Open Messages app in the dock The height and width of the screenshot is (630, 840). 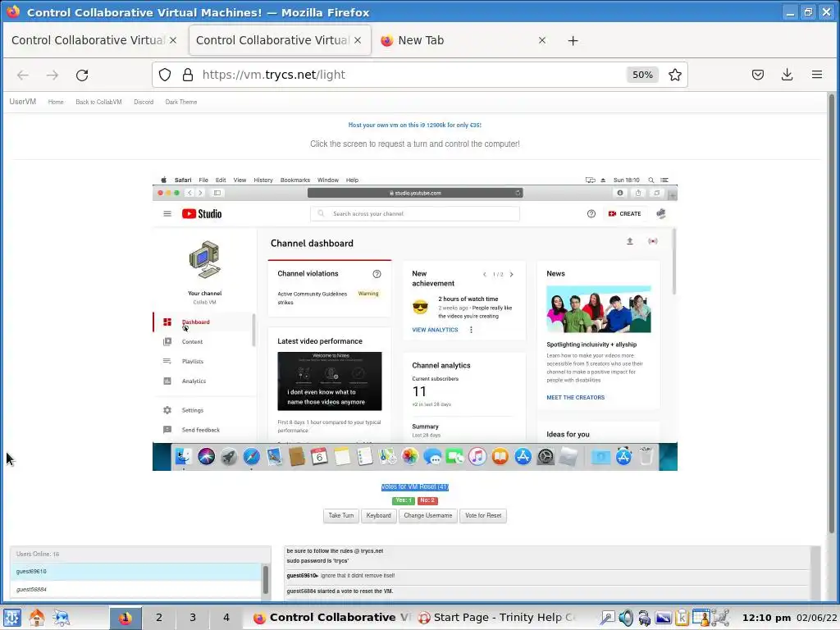pos(432,457)
